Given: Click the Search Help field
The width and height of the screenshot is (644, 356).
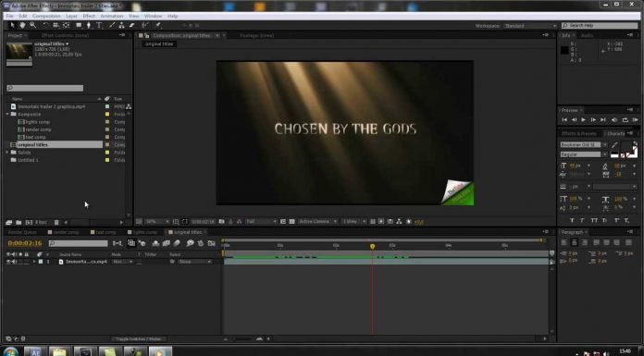Looking at the screenshot, I should (600, 26).
